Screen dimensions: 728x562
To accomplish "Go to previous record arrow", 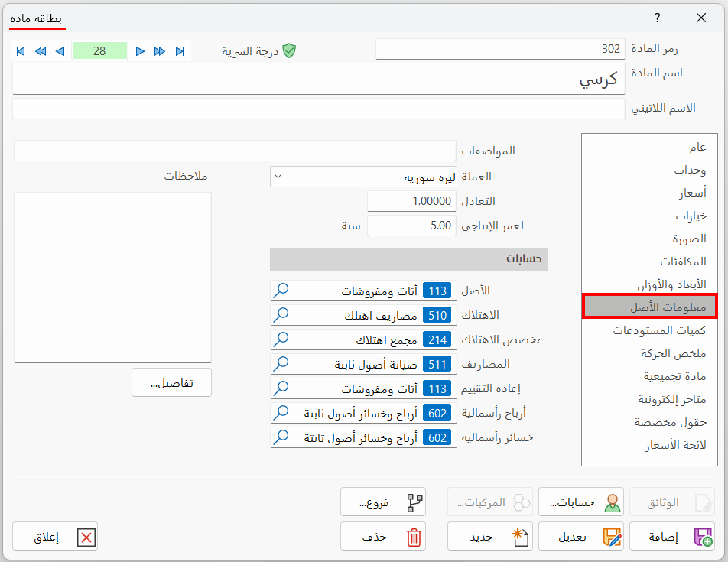I will [x=60, y=51].
